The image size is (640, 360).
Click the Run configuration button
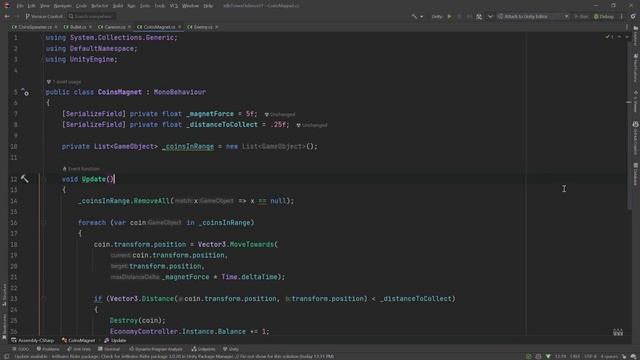tap(581, 16)
